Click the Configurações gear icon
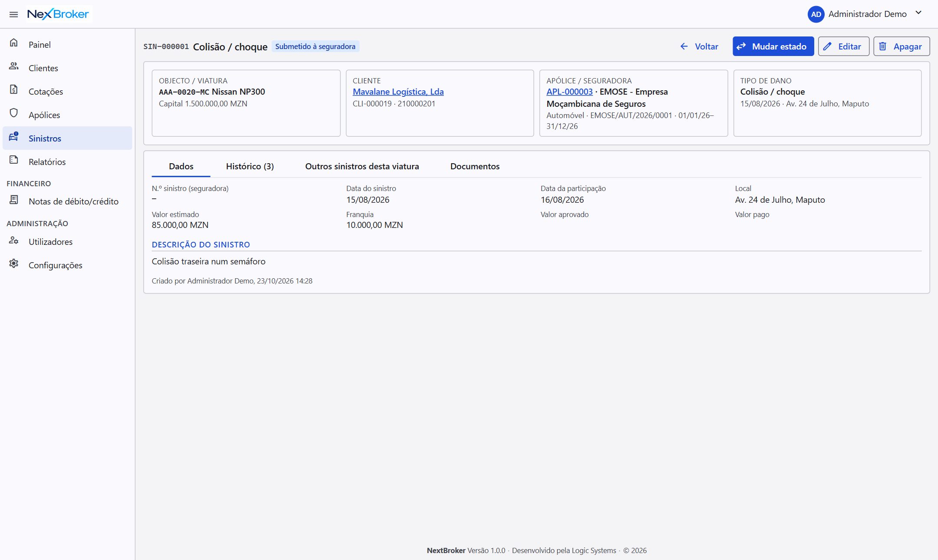 click(14, 264)
